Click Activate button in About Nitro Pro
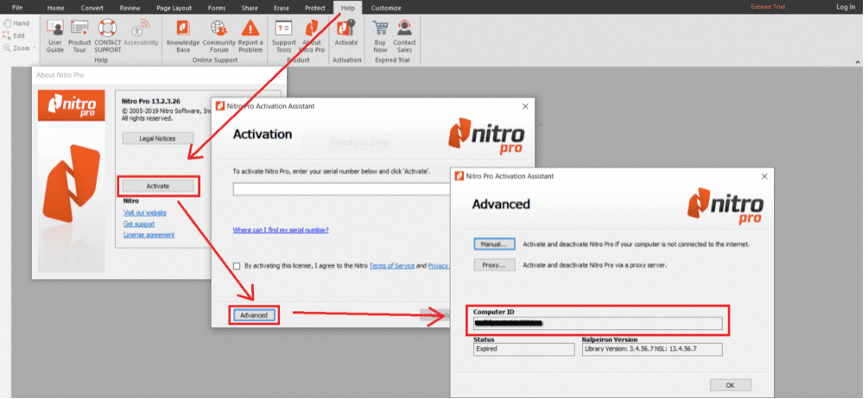This screenshot has height=399, width=868. 158,187
